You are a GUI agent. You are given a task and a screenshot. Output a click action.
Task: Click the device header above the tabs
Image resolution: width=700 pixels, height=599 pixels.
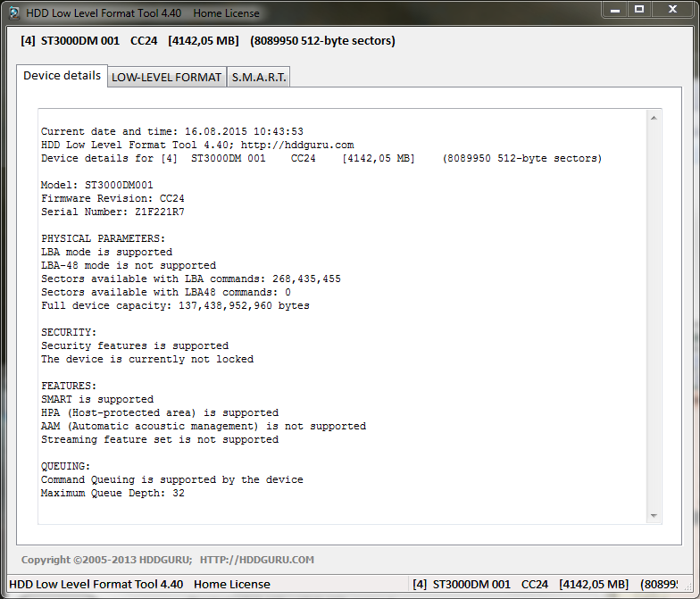point(208,41)
